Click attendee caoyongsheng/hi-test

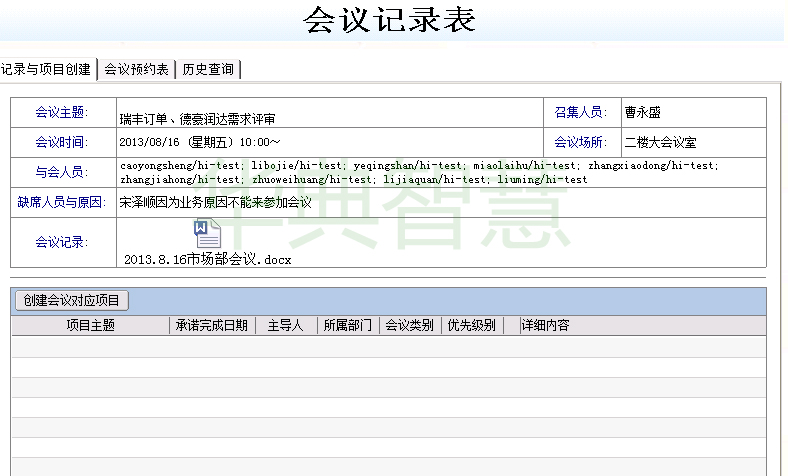click(x=182, y=165)
